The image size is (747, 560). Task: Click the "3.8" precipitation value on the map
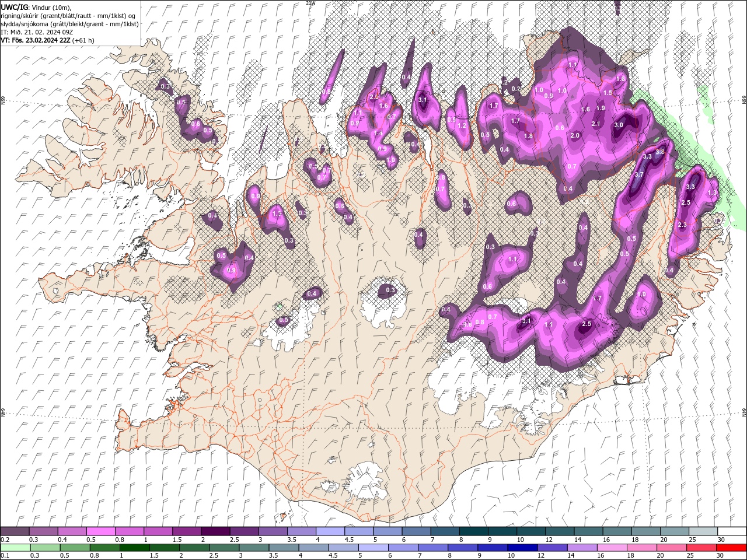660,152
